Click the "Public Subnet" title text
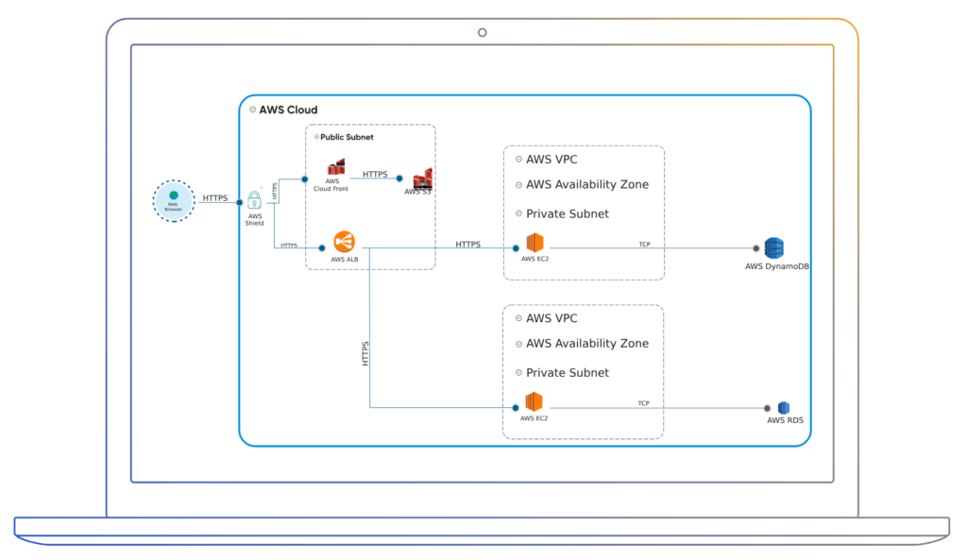Viewport: 967px width, 560px height. click(x=347, y=137)
